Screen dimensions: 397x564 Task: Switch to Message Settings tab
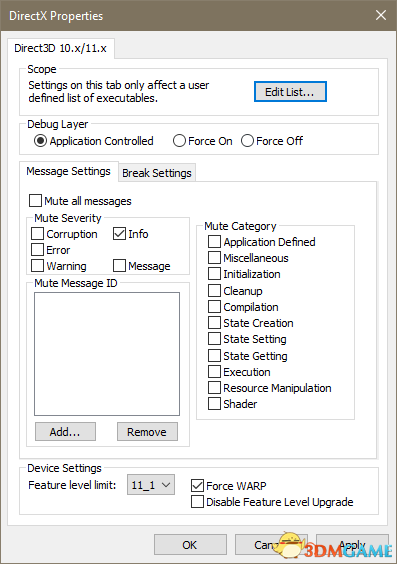pyautogui.click(x=68, y=171)
